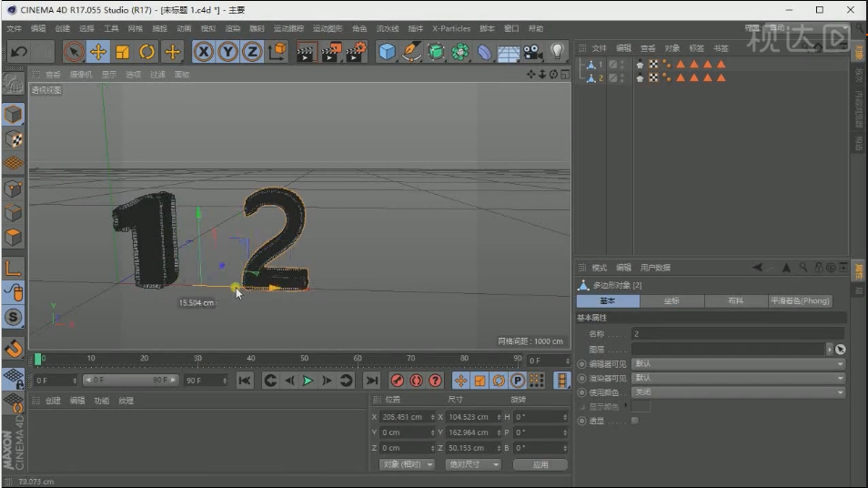Click the Enable Axis L-shaped icon

click(x=14, y=269)
